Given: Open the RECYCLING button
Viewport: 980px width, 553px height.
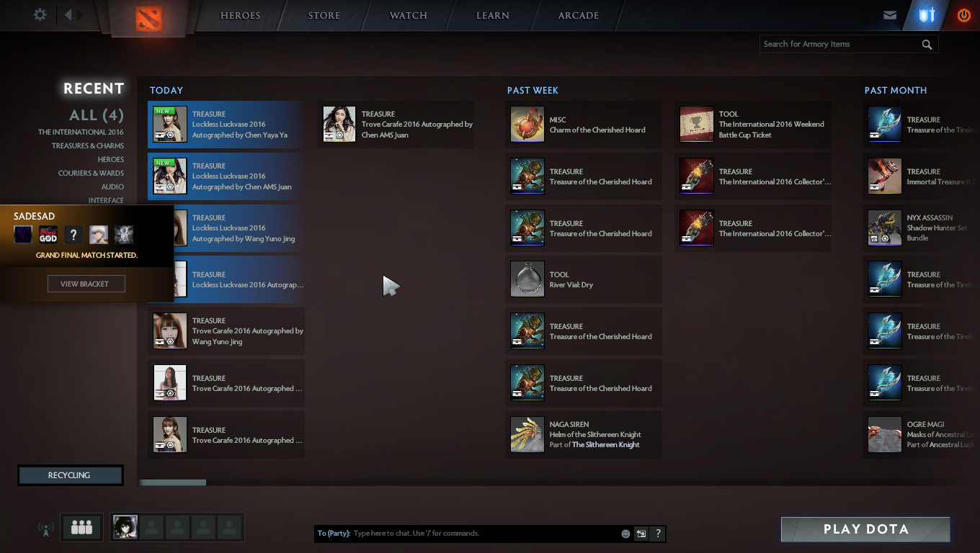Looking at the screenshot, I should coord(71,475).
